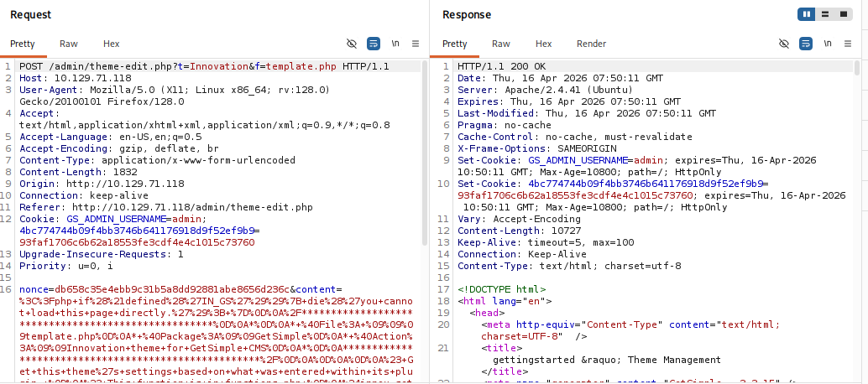
Task: Select the side-by-side layout button
Action: pos(807,14)
